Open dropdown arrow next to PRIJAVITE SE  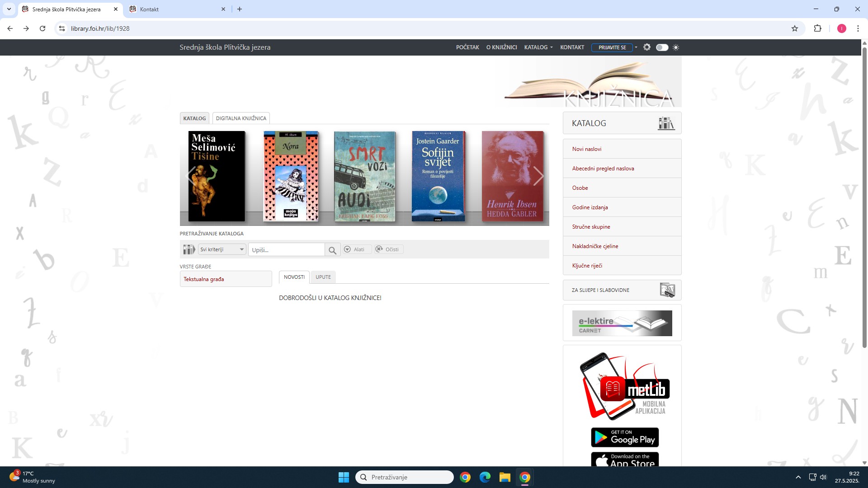pos(636,47)
